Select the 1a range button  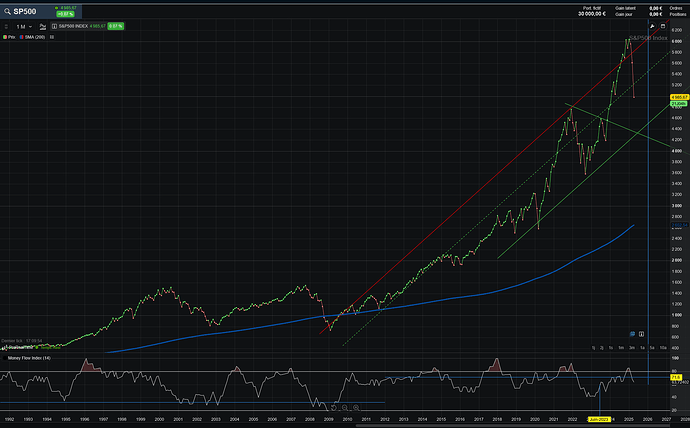[x=642, y=348]
